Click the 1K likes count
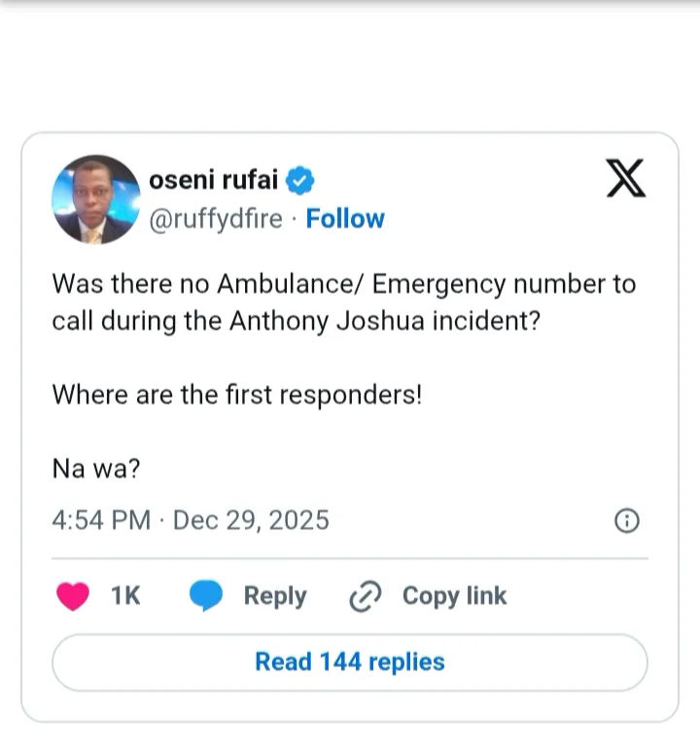The height and width of the screenshot is (749, 700). tap(125, 596)
